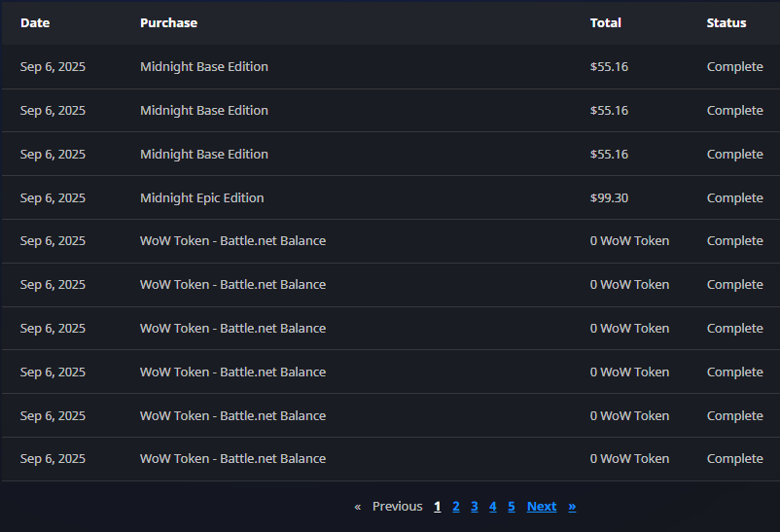Screen dimensions: 780x532
Task: Click the Purchase column header
Action: click(x=168, y=23)
